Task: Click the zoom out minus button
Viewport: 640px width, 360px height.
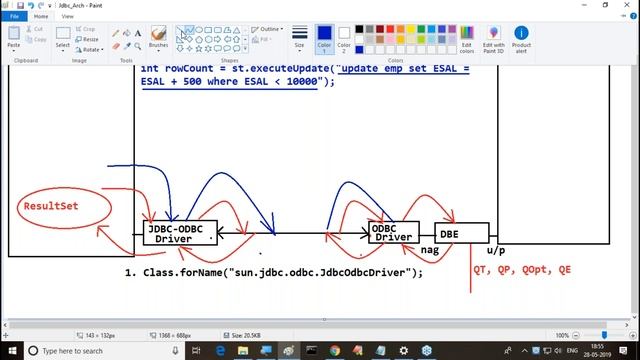Action: 576,335
